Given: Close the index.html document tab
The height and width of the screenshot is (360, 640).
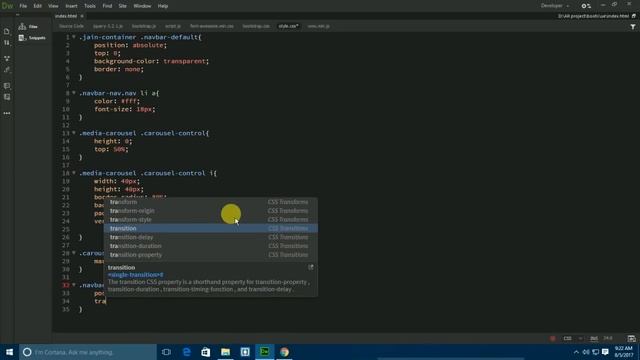Looking at the screenshot, I should coord(82,16).
